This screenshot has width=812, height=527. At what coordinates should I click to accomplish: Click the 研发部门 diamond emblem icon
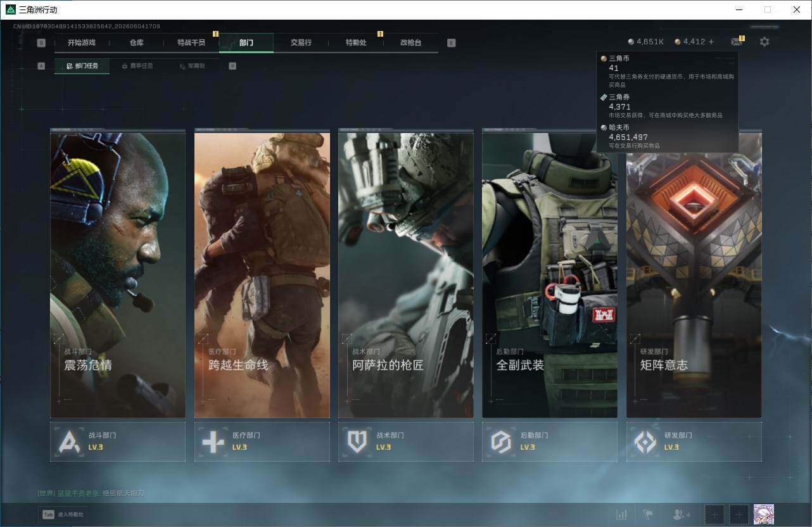(645, 441)
